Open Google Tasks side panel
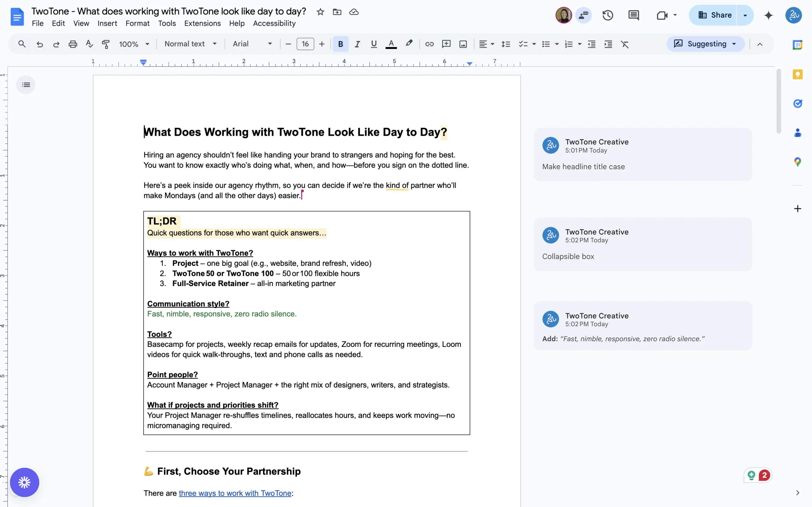The height and width of the screenshot is (507, 812). tap(797, 103)
